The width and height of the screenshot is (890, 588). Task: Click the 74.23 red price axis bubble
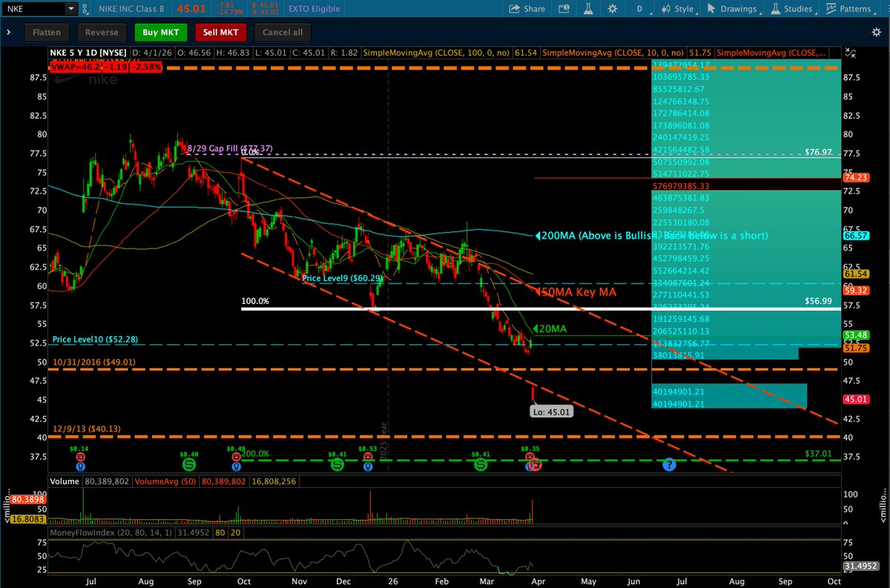(x=855, y=178)
